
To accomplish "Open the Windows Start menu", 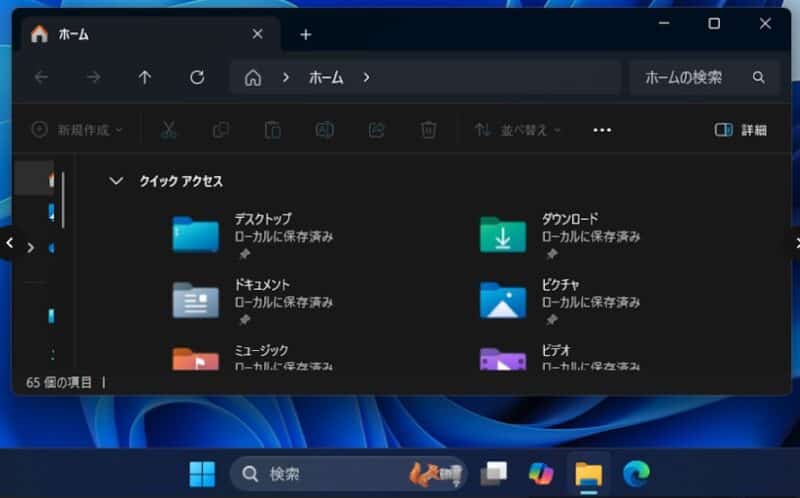I will (x=203, y=474).
